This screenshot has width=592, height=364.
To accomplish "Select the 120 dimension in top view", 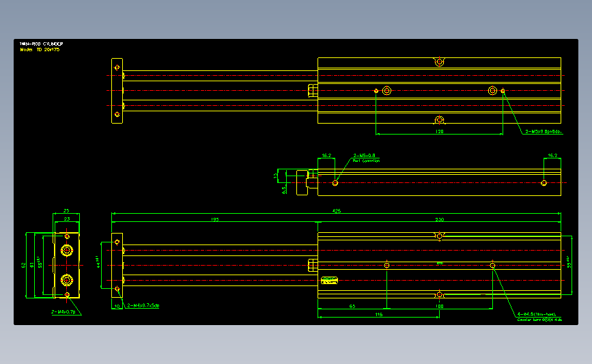I will [440, 131].
